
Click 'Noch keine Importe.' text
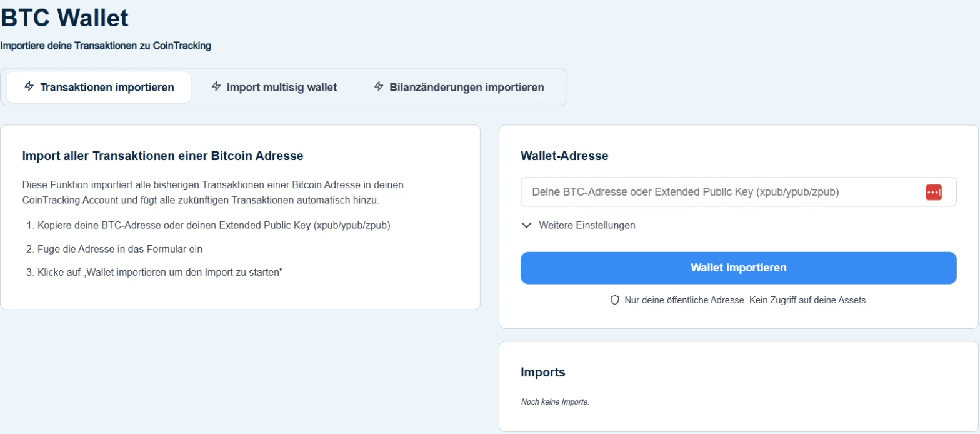(x=555, y=402)
